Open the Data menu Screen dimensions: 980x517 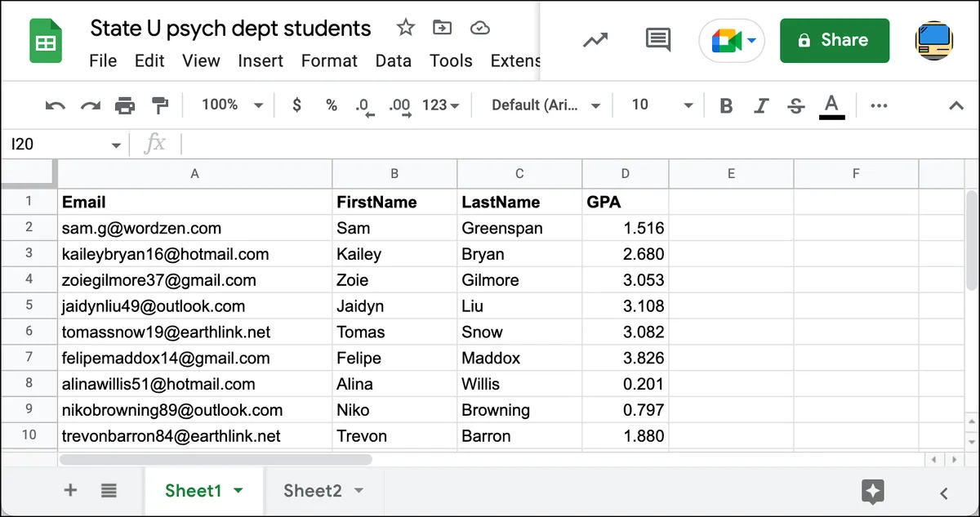tap(394, 60)
